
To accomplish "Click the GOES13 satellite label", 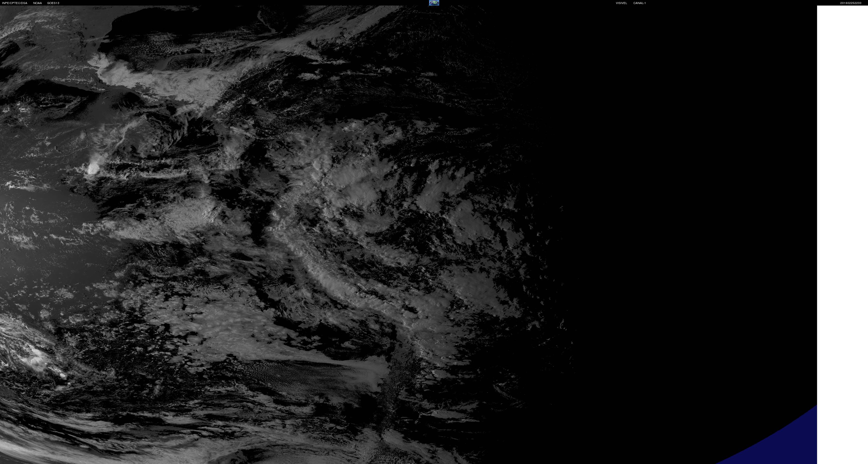I will click(53, 3).
